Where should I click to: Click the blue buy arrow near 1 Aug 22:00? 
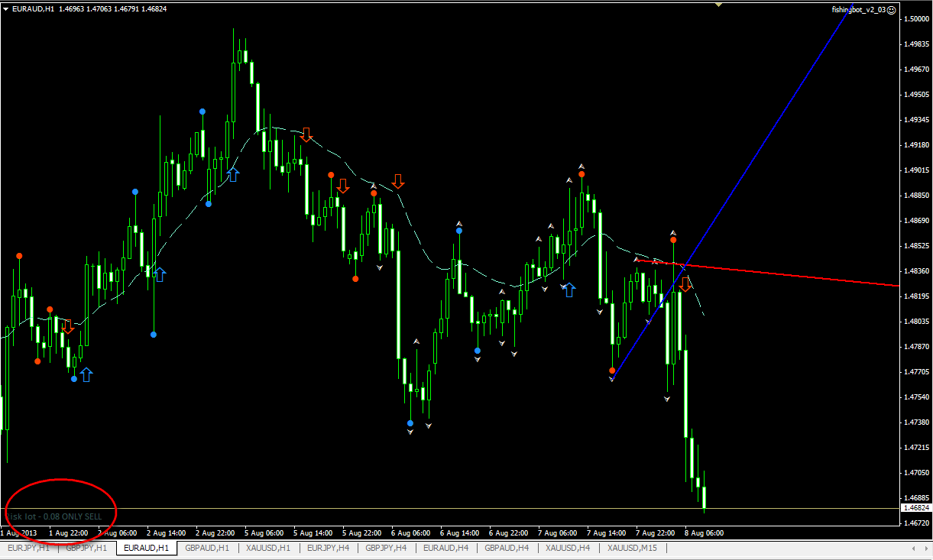click(x=86, y=374)
